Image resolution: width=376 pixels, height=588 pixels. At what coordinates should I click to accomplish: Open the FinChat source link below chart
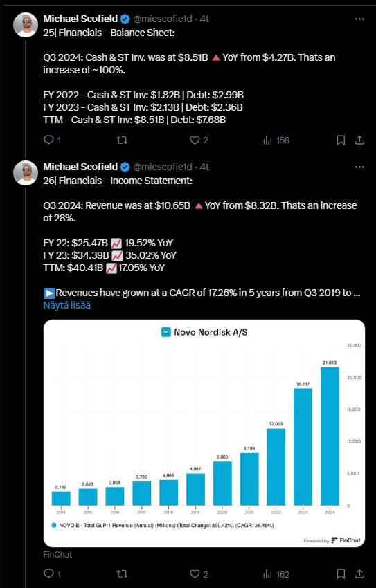[x=57, y=554]
